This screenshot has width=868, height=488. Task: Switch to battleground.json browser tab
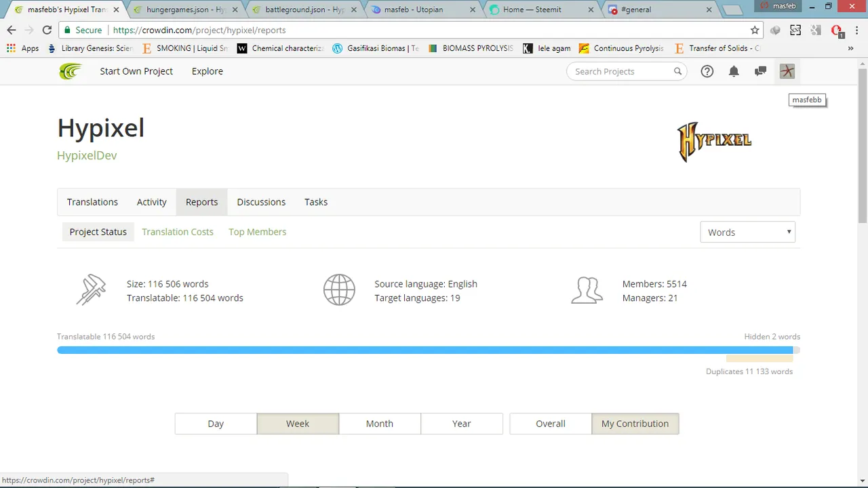303,9
